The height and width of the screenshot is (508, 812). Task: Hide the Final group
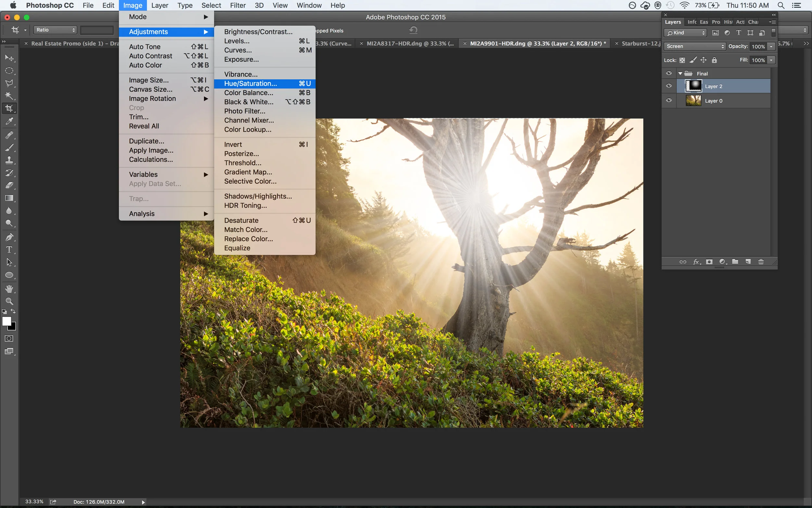click(x=669, y=73)
